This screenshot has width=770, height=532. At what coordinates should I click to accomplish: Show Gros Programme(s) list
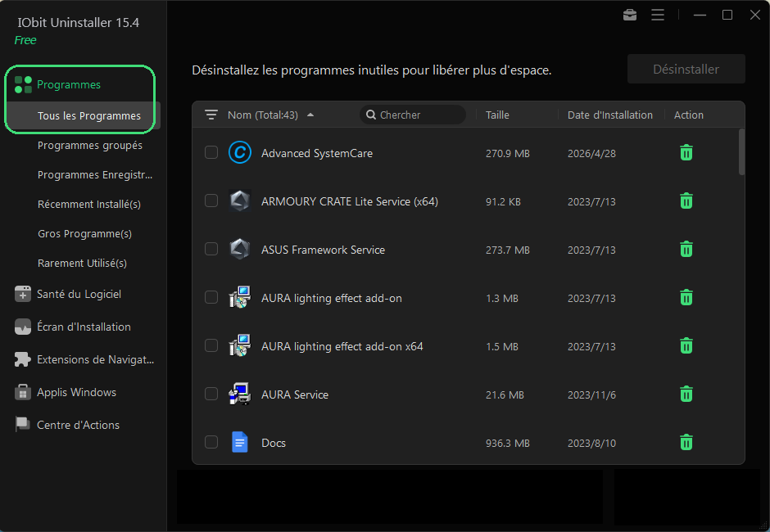point(84,233)
